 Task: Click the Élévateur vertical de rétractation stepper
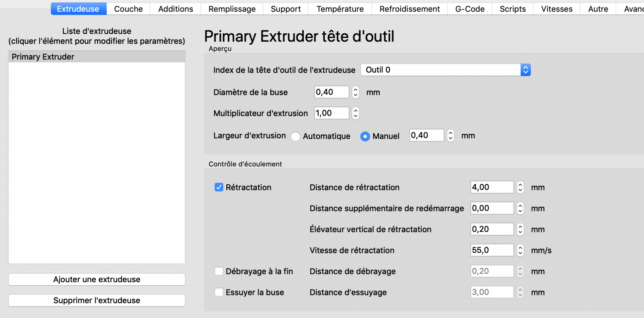520,229
